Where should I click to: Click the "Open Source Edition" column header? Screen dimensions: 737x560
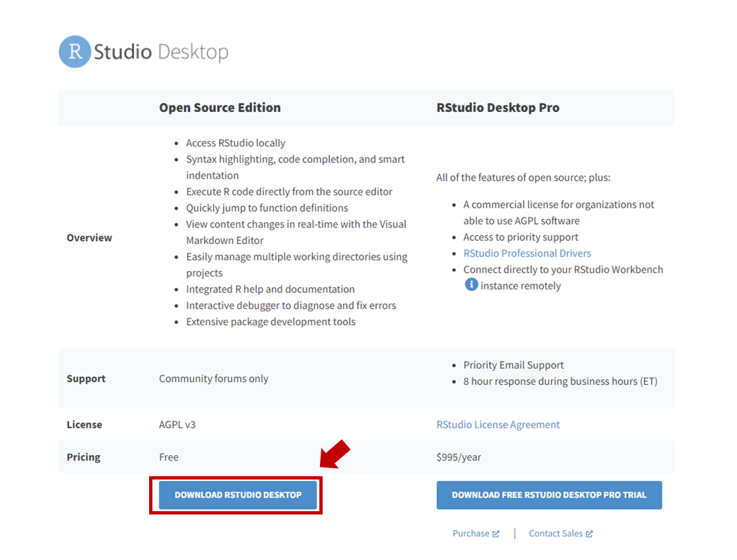tap(220, 108)
